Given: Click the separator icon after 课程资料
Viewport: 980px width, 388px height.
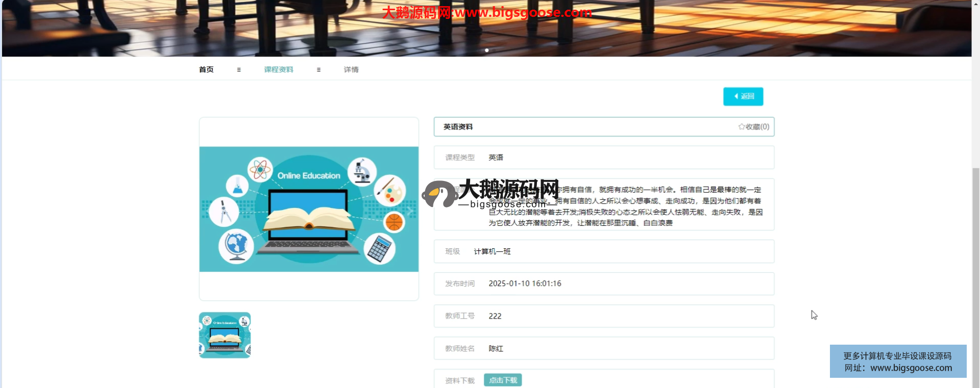Looking at the screenshot, I should tap(318, 70).
